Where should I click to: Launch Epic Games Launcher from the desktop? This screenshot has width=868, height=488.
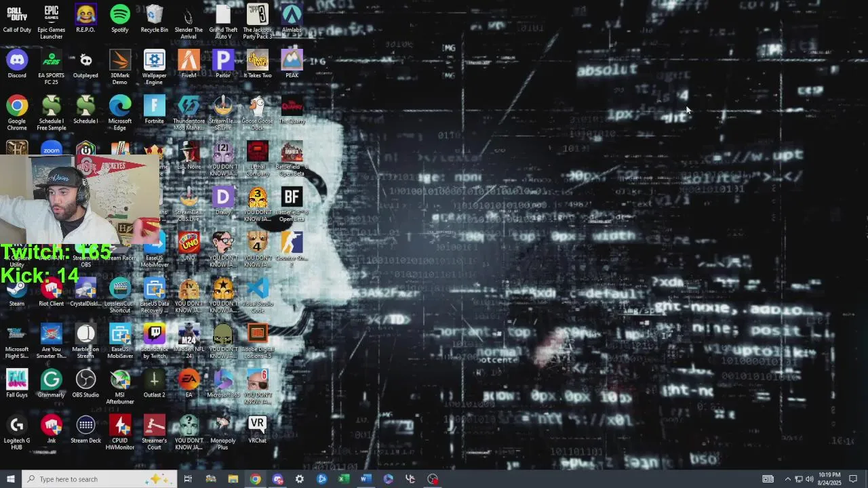coord(52,22)
